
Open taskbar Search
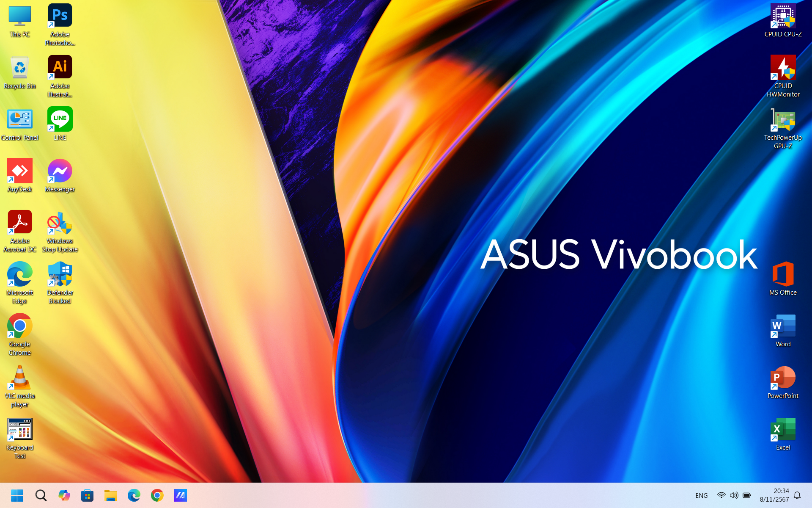(41, 495)
